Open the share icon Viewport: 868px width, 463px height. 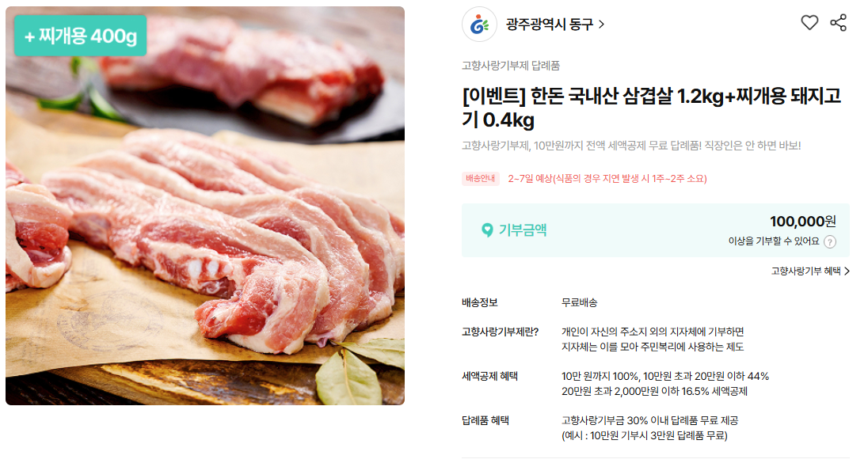[x=838, y=23]
